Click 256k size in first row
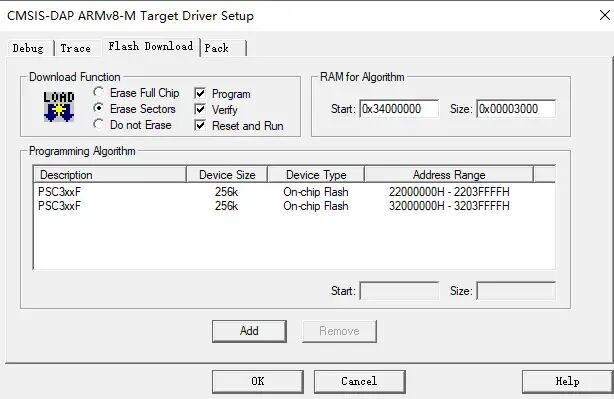614x399 pixels. pyautogui.click(x=226, y=192)
